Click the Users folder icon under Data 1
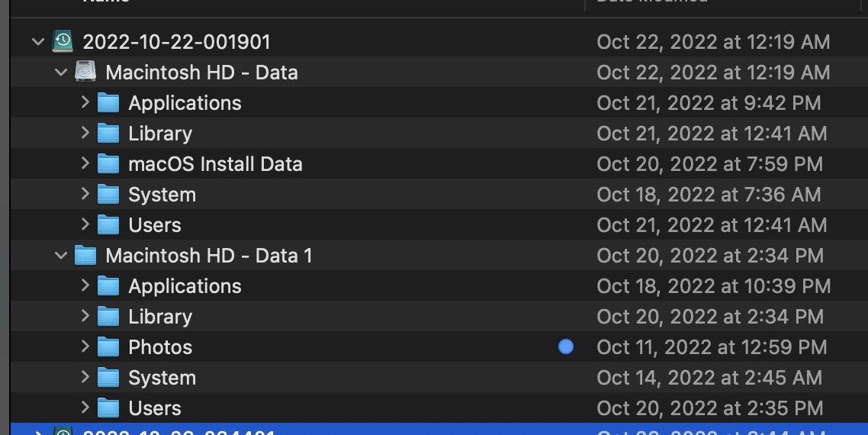The image size is (868, 435). pyautogui.click(x=108, y=408)
